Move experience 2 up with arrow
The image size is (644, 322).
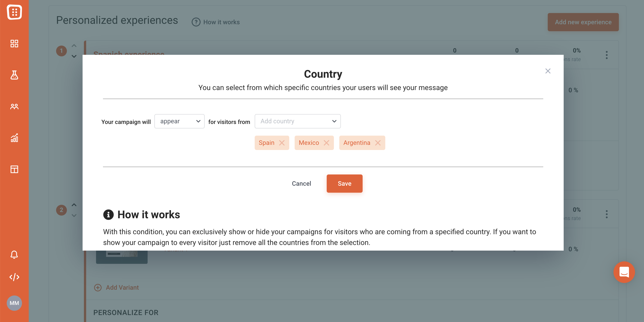click(74, 205)
